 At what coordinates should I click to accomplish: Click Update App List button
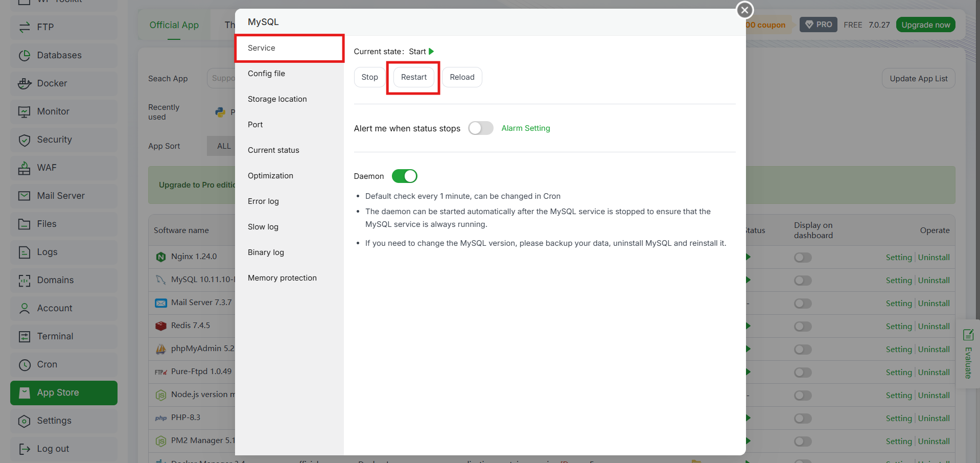tap(918, 79)
